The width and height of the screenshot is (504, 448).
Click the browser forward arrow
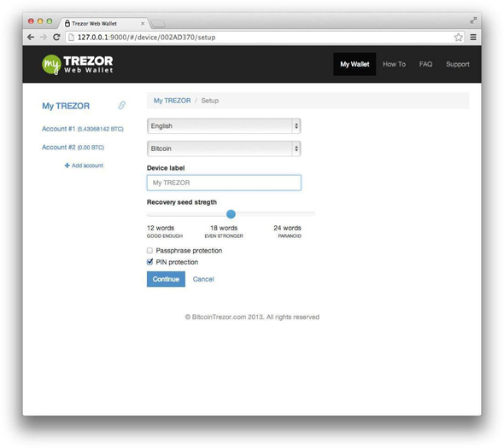(44, 38)
